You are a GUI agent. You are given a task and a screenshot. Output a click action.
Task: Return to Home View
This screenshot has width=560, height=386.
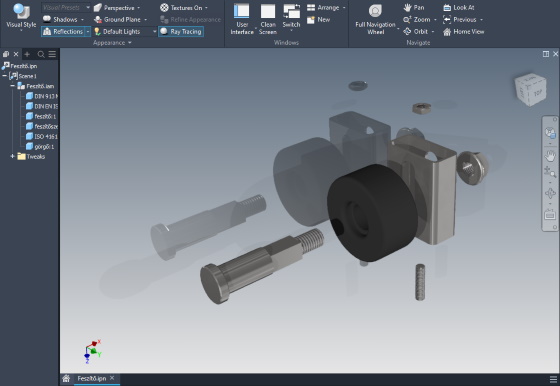coord(464,32)
